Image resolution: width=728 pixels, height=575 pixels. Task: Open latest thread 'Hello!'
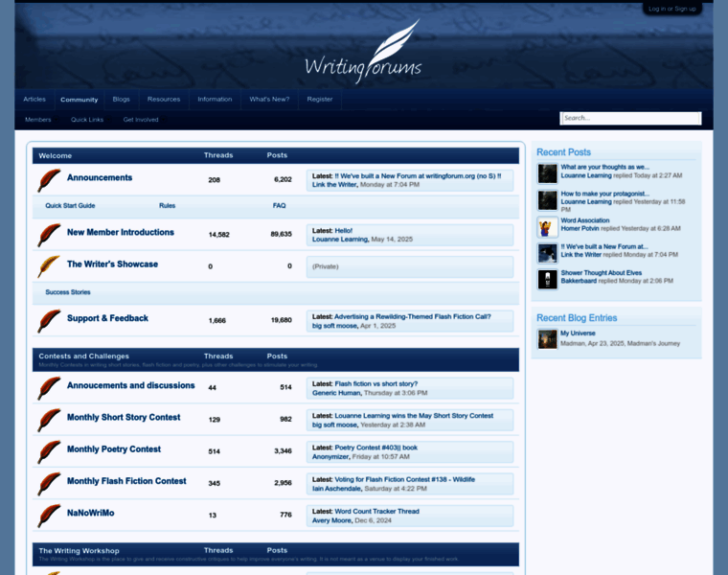click(344, 231)
